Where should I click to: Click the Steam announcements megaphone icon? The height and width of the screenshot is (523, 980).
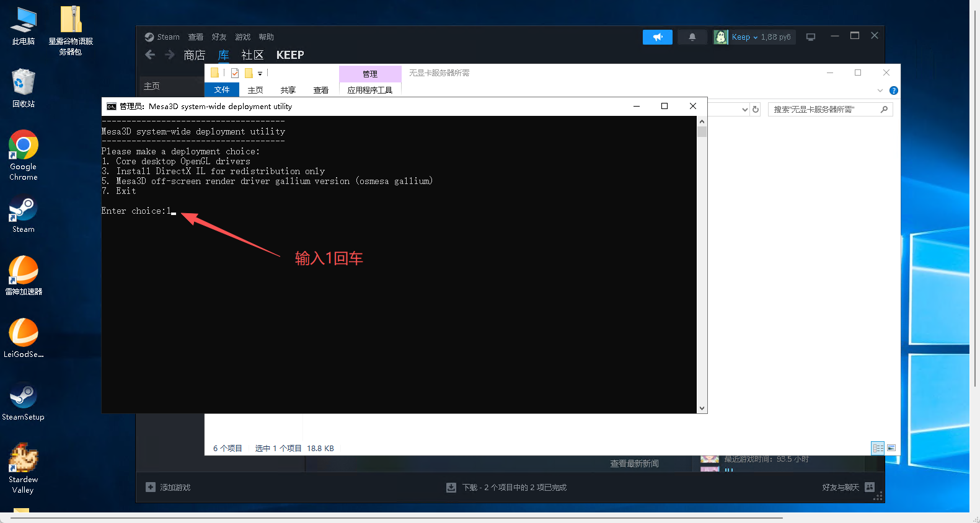(x=657, y=37)
